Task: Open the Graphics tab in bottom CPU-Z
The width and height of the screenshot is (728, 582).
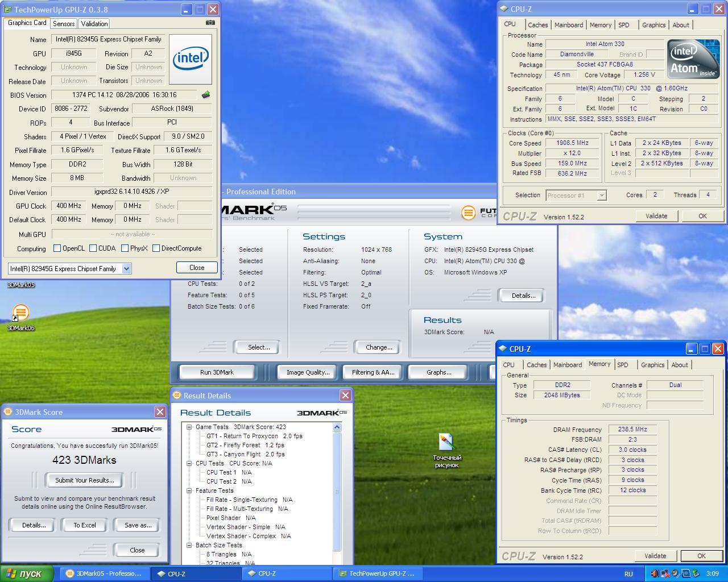Action: (652, 365)
